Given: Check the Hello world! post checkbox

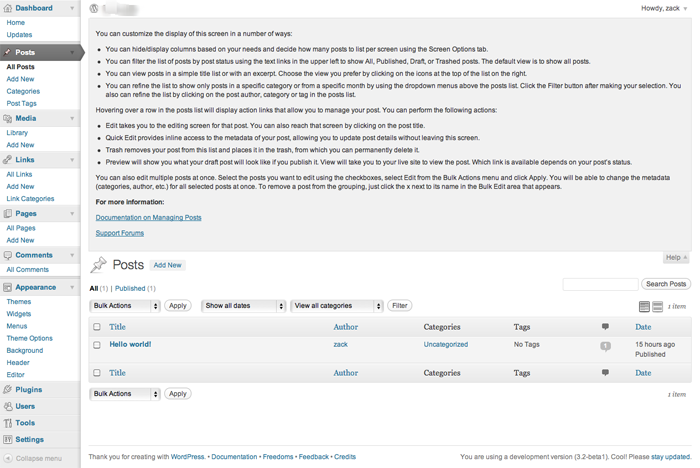Looking at the screenshot, I should (x=97, y=345).
